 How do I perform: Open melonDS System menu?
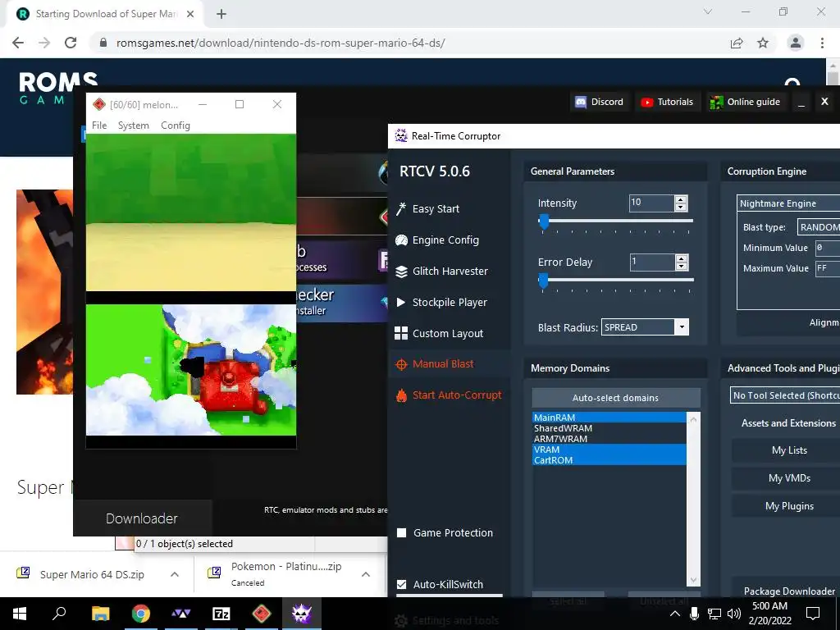pos(134,126)
